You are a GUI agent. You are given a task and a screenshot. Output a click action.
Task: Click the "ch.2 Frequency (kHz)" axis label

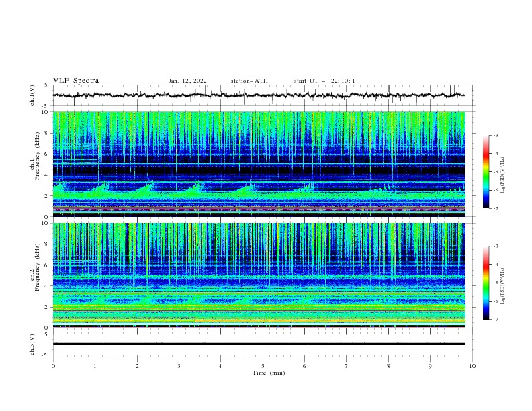pos(35,267)
